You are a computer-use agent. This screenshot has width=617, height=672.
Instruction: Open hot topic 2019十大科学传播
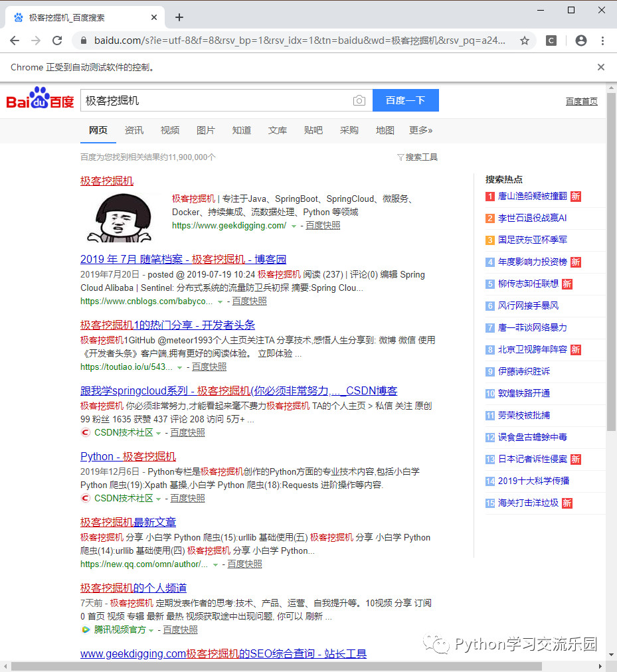tap(533, 481)
